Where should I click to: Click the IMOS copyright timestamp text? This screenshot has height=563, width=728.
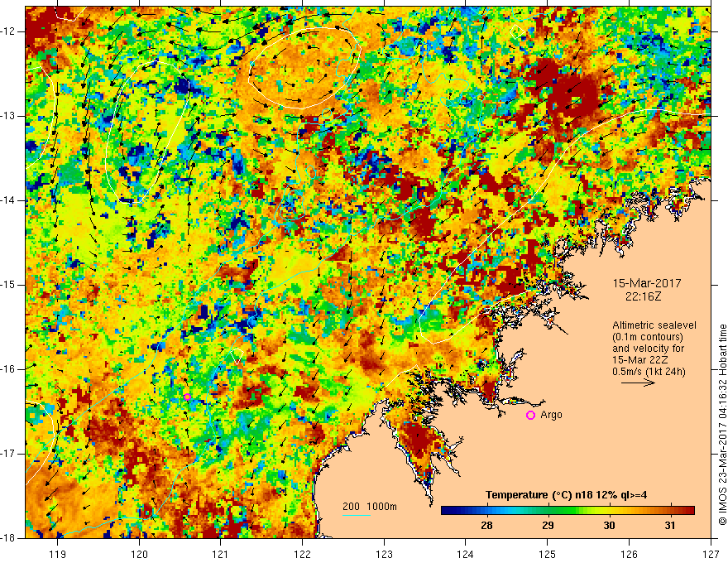coord(722,425)
